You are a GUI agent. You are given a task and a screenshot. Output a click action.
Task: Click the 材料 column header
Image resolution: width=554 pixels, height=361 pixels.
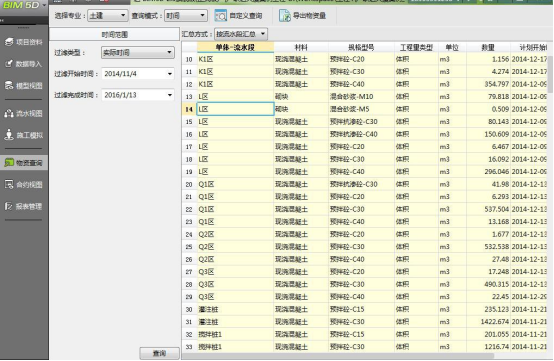click(x=301, y=47)
